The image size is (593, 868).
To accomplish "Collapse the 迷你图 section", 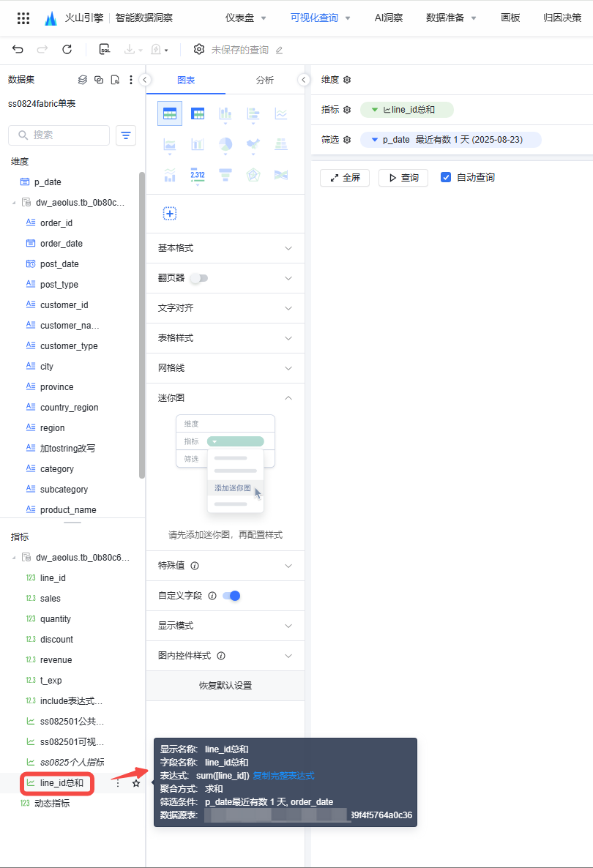I will [288, 398].
